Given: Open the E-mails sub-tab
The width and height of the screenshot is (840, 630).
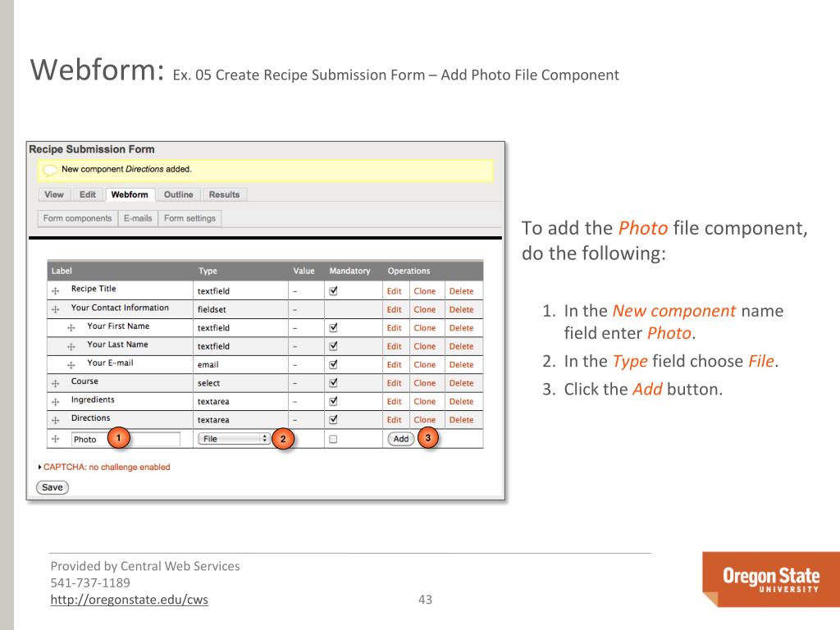Looking at the screenshot, I should coord(138,218).
